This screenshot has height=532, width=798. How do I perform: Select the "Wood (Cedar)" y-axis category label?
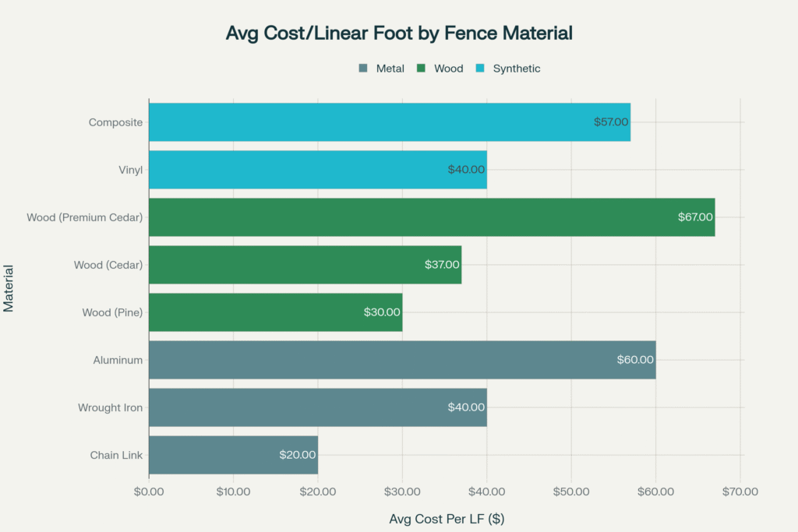[x=108, y=265]
